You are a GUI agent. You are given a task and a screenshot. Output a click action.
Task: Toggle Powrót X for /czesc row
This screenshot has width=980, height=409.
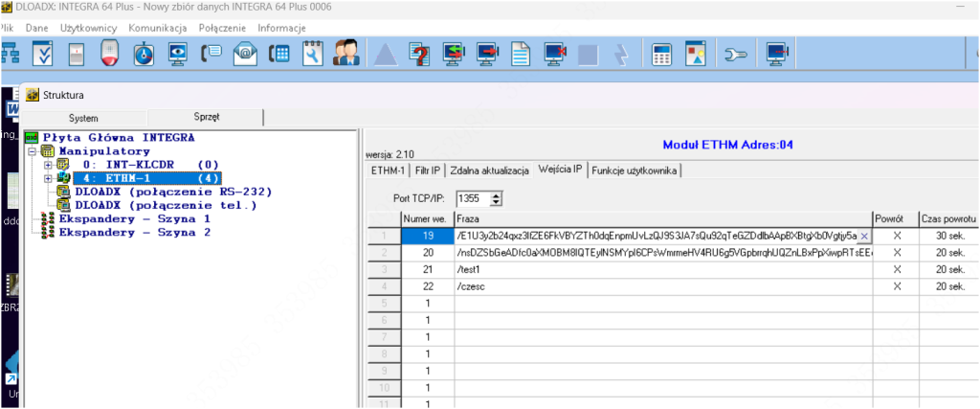pyautogui.click(x=896, y=286)
